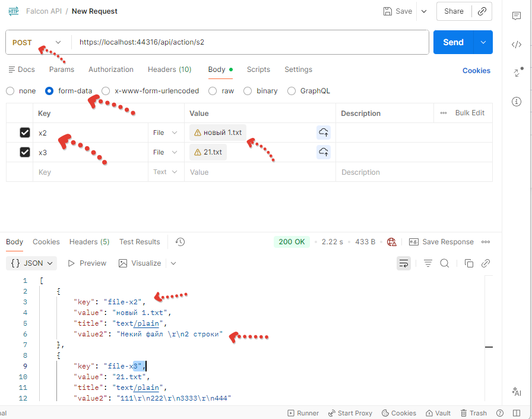Viewport: 532px width, 419px height.
Task: Click upload cloud icon for x2 file row
Action: (324, 133)
